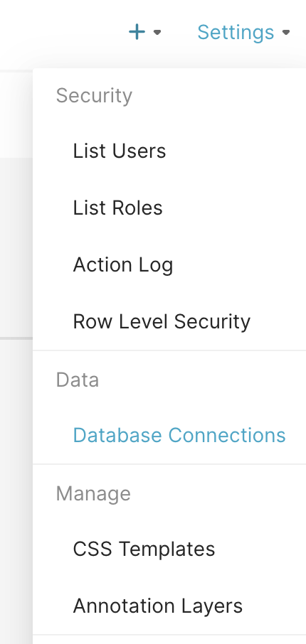Click the Security section header
Image resolution: width=306 pixels, height=644 pixels.
tap(94, 96)
